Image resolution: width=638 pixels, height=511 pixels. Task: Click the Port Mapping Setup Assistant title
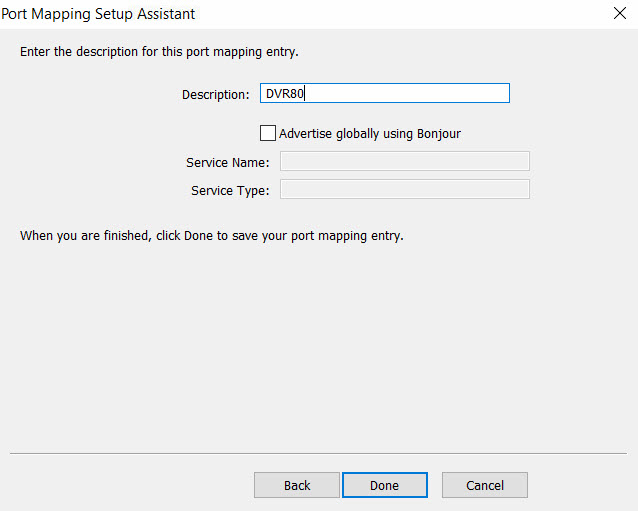click(x=100, y=14)
